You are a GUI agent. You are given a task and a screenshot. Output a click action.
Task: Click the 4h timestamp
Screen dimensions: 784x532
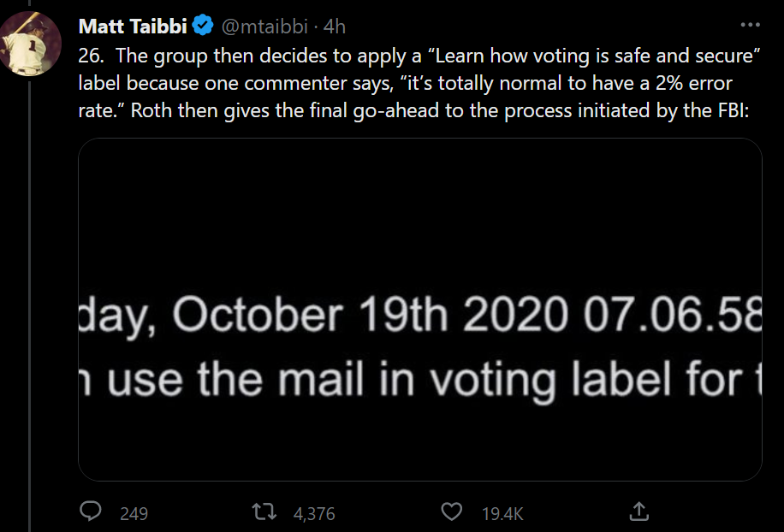click(x=335, y=27)
